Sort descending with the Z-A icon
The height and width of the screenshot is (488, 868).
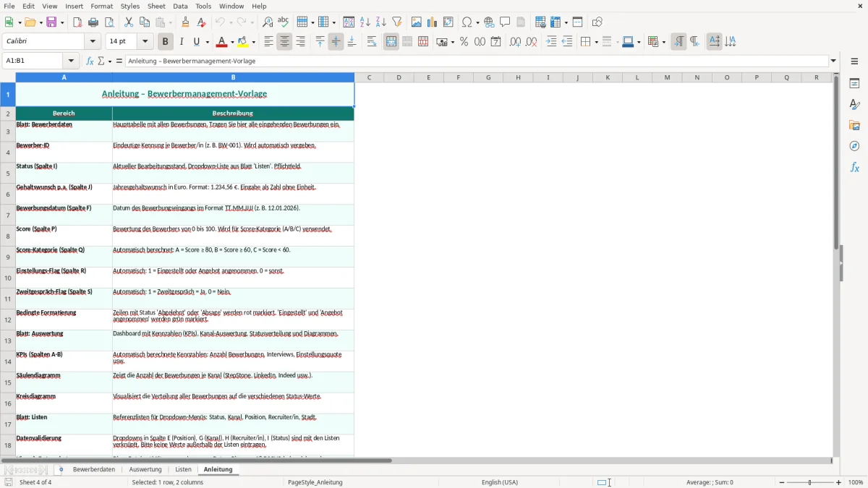(x=381, y=22)
